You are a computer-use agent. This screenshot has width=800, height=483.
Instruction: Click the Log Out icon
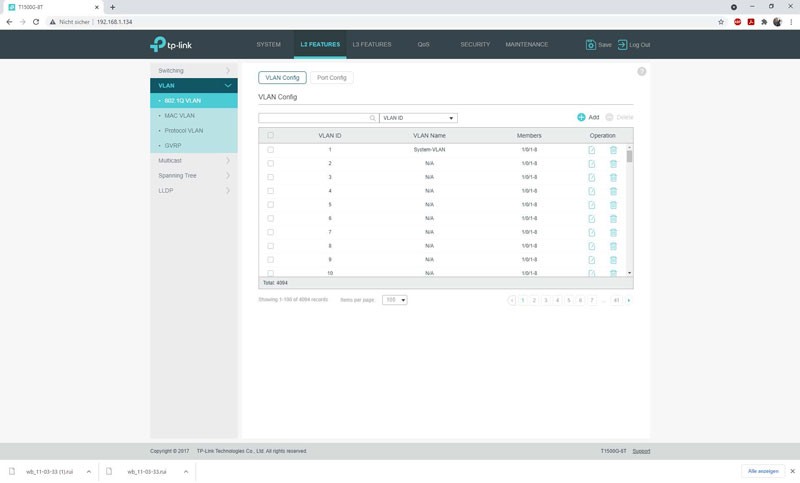coord(622,45)
